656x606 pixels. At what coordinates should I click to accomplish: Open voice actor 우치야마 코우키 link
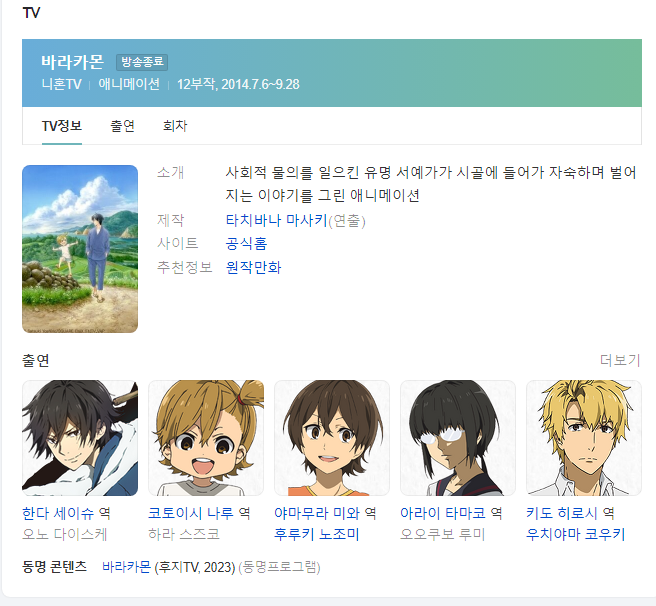(576, 534)
